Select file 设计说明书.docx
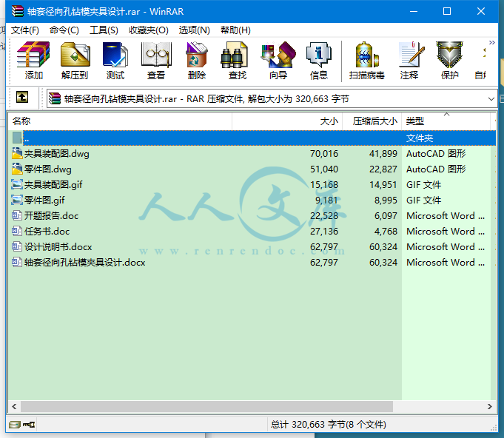Screen dimensions: 504x438 pos(252,247)
